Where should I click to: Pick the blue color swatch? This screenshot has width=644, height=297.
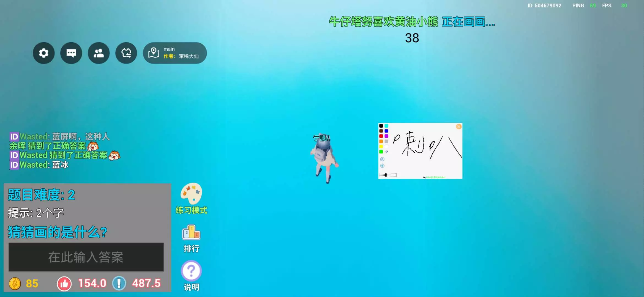(386, 131)
